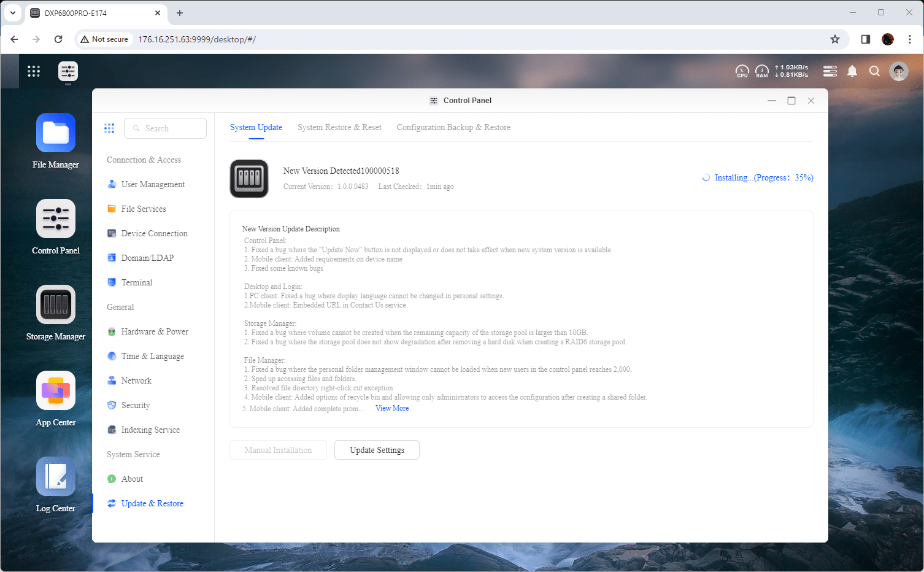Open the user avatar menu
The image size is (924, 572).
pos(899,71)
